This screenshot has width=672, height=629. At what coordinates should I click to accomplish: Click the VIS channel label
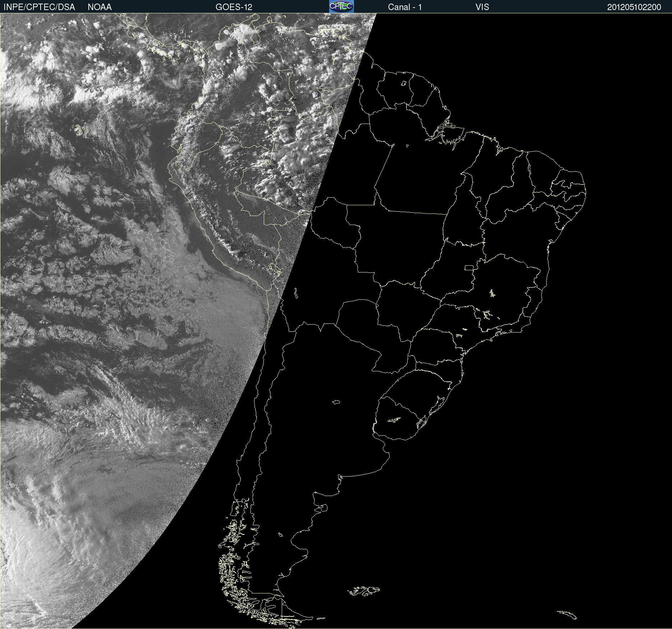[482, 7]
